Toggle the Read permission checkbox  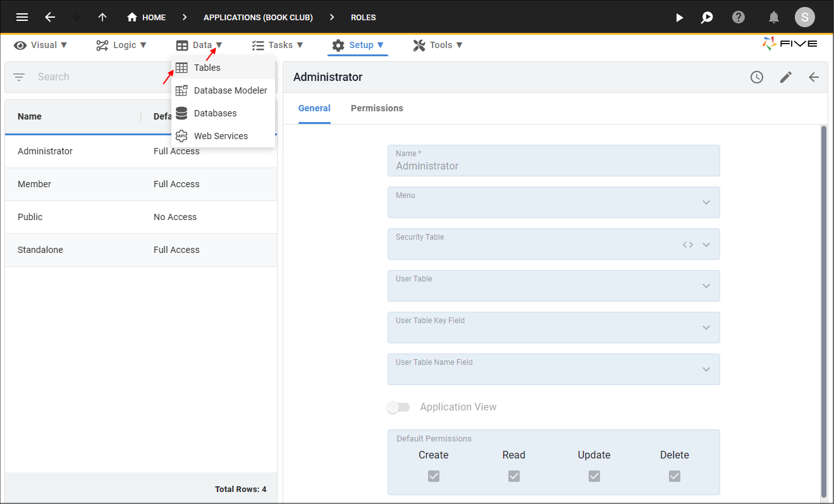514,476
